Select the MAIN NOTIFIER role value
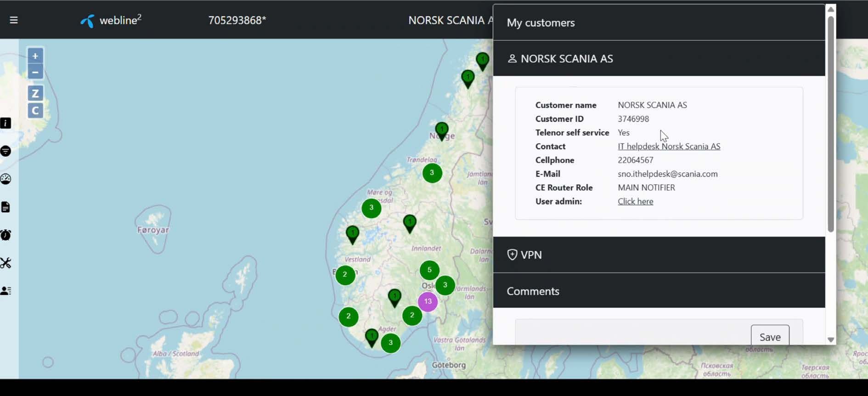Image resolution: width=868 pixels, height=396 pixels. (x=646, y=187)
